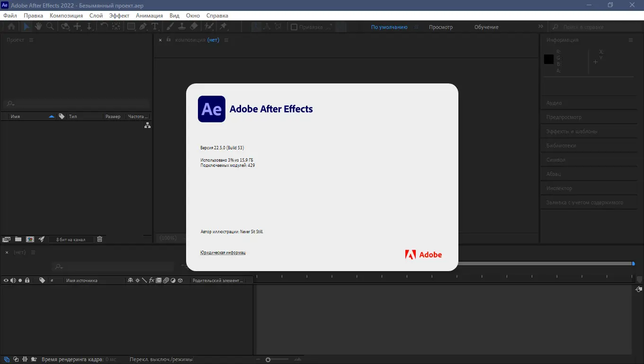The width and height of the screenshot is (644, 364).
Task: Click the Interpret Footage icon in Project panel
Action: point(7,239)
